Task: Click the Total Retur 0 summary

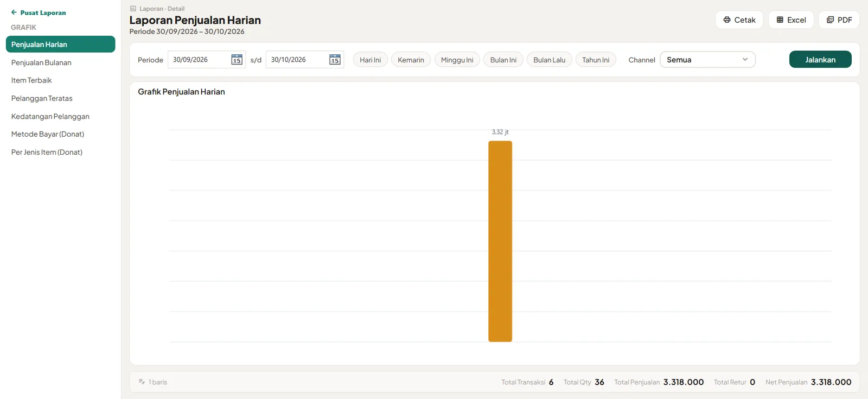Action: coord(735,382)
